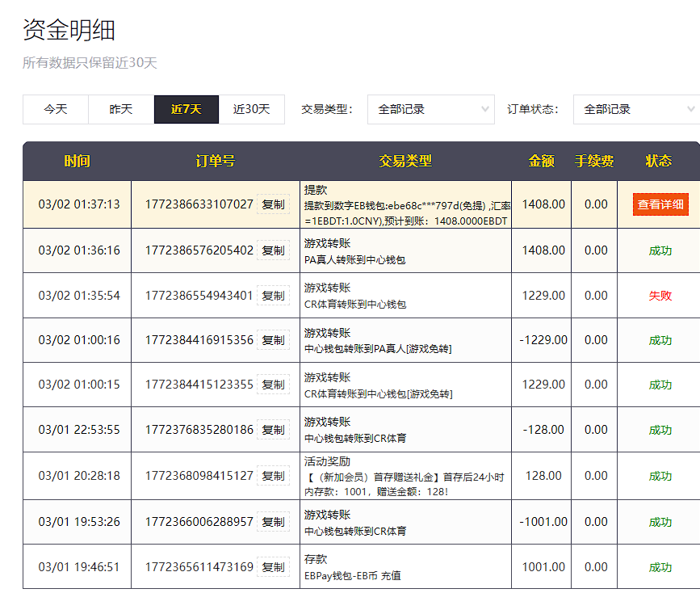This screenshot has width=700, height=593.
Task: Copy order number 1772386576205402
Action: click(x=273, y=250)
